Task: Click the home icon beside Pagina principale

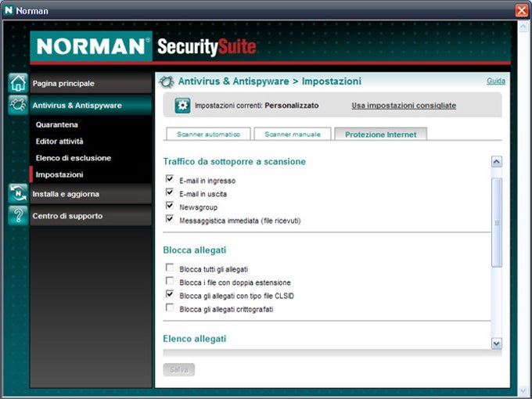Action: 18,83
